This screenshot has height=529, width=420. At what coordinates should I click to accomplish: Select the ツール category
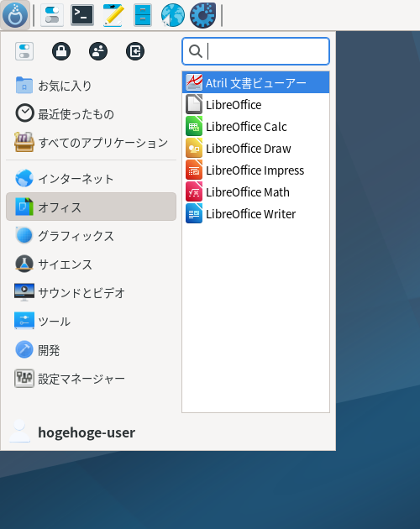tap(92, 321)
